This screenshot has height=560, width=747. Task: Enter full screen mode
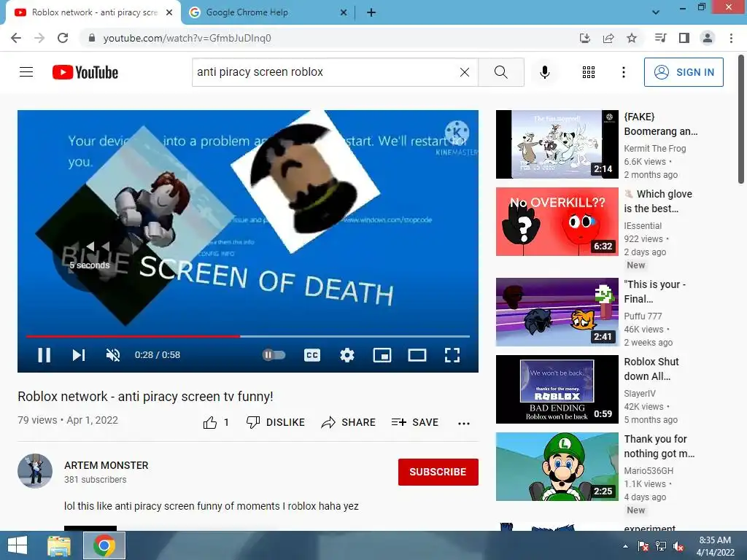click(x=452, y=355)
